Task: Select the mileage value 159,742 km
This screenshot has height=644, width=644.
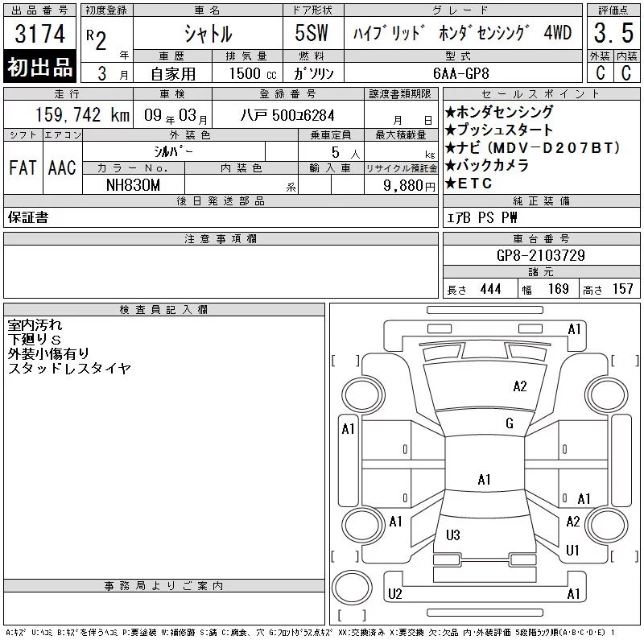Action: coord(82,115)
